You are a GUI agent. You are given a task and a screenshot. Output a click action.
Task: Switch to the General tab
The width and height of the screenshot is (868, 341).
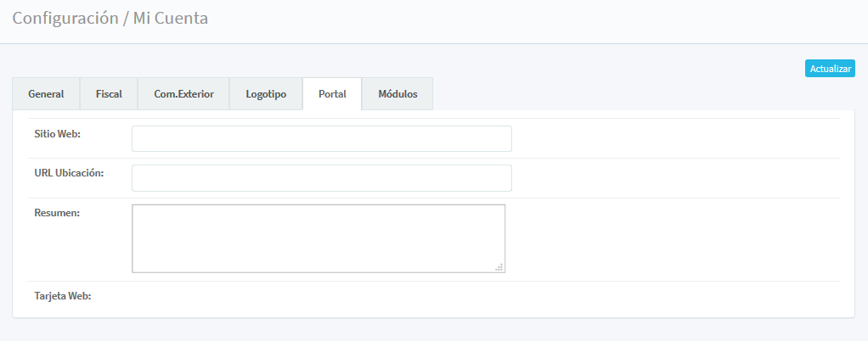point(46,94)
